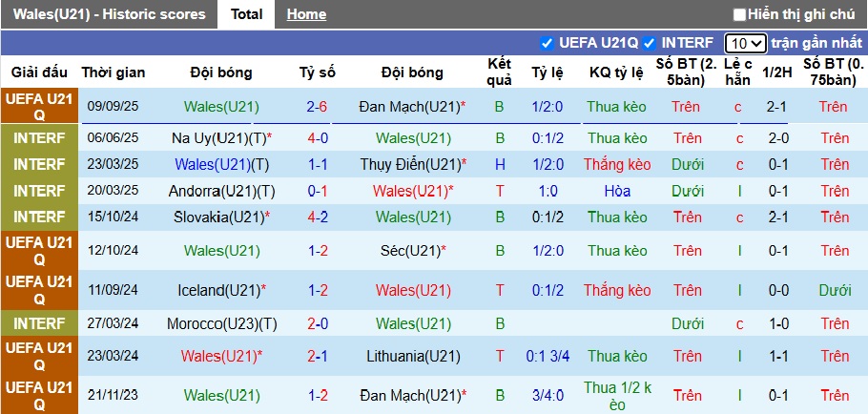
Task: Open the Lithuania(U21) team link
Action: pyautogui.click(x=413, y=357)
